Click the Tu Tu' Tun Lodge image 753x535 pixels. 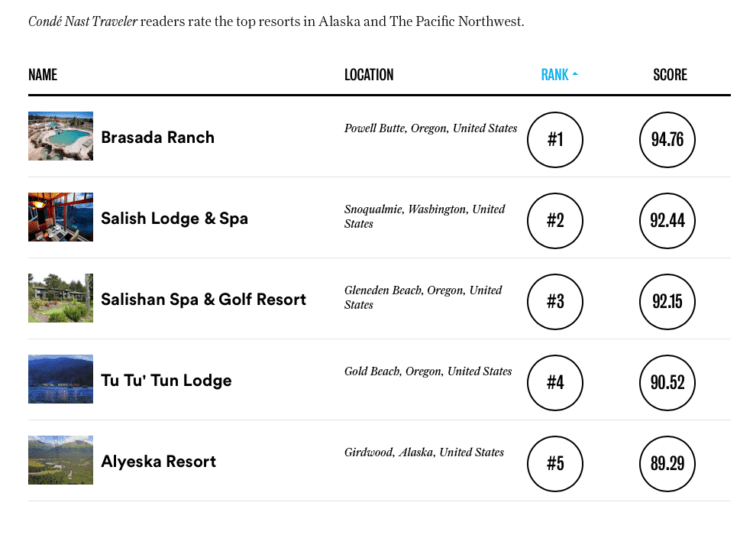pos(60,379)
